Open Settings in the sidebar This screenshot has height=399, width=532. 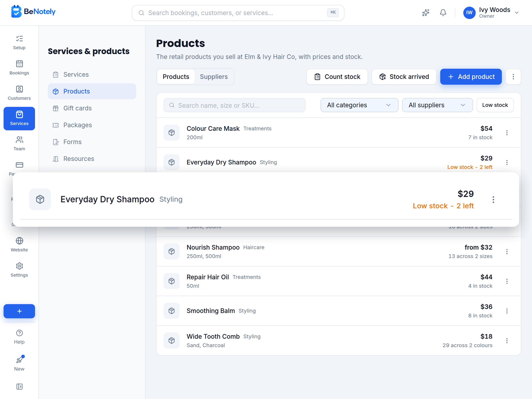[x=19, y=270]
